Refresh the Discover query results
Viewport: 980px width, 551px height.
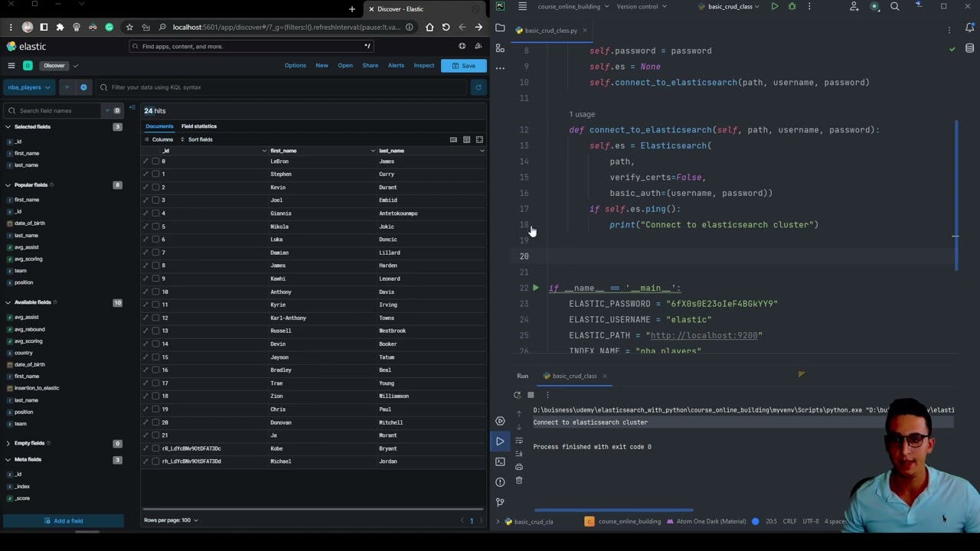click(x=479, y=87)
